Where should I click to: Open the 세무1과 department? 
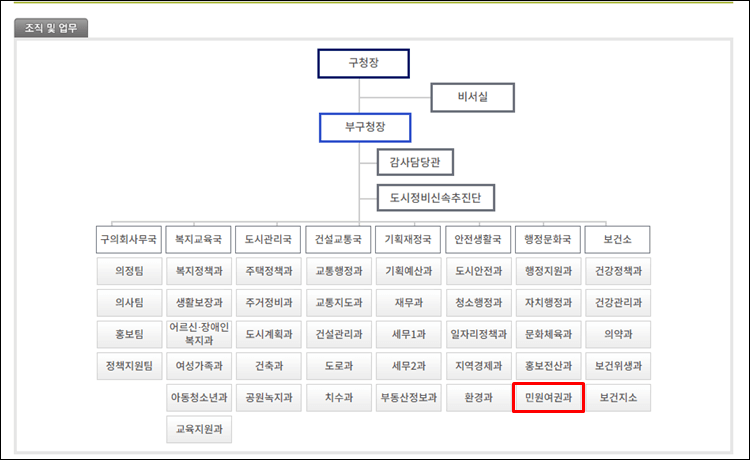click(x=408, y=334)
